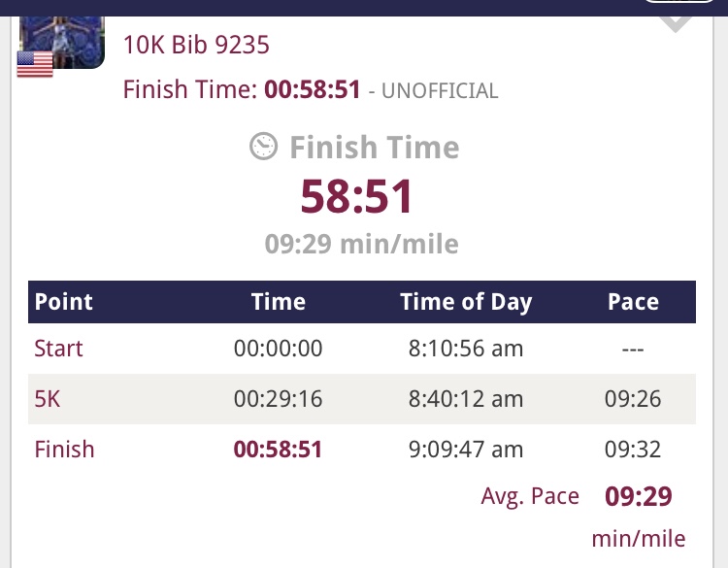Click the Finish Time 00:58:51 summary text
The width and height of the screenshot is (728, 568).
pyautogui.click(x=242, y=90)
